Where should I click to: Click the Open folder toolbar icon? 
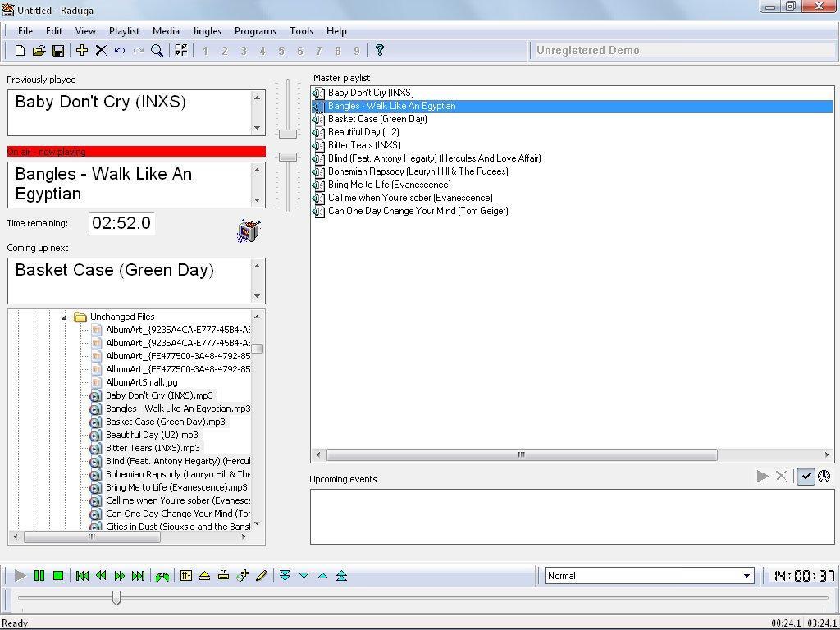(39, 51)
